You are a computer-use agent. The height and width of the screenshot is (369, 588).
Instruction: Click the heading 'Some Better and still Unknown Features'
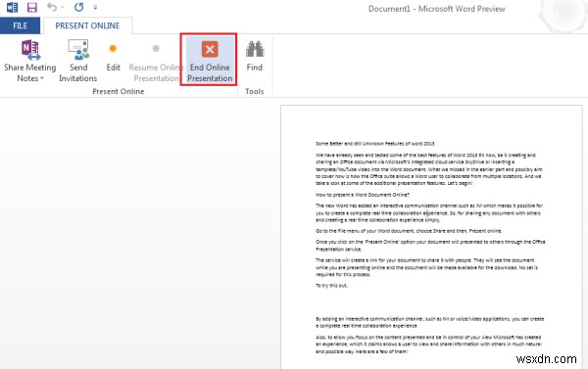[x=375, y=144]
